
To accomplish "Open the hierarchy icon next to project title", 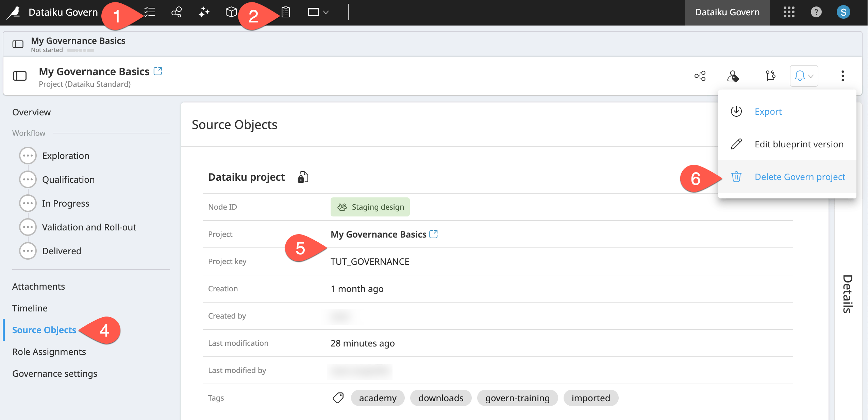I will click(x=700, y=76).
